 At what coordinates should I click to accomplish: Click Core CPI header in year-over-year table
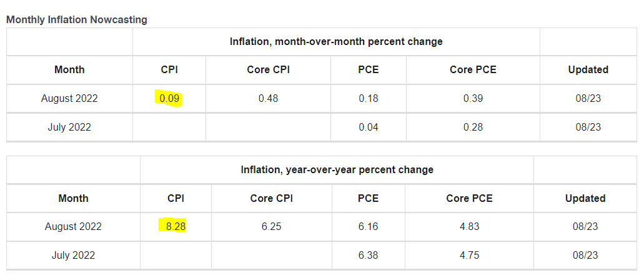271,198
